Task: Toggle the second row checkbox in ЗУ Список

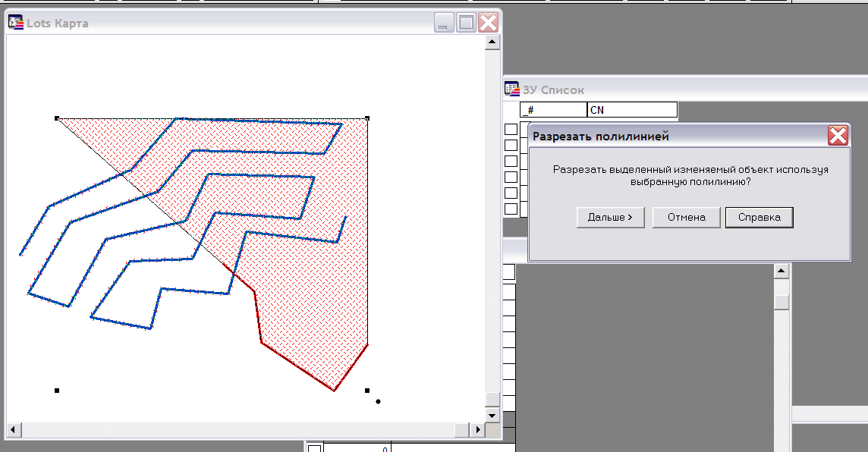Action: click(x=511, y=146)
